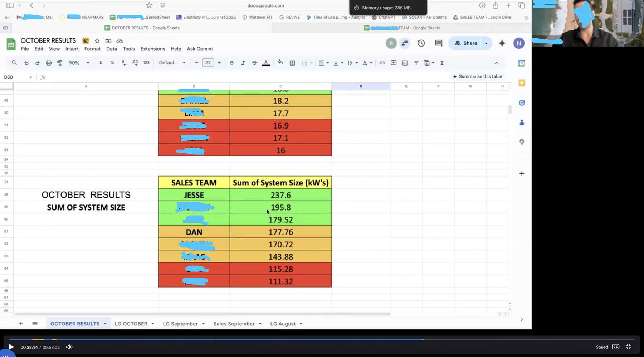Click the name box showing D30
Image resolution: width=644 pixels, height=357 pixels.
point(18,77)
